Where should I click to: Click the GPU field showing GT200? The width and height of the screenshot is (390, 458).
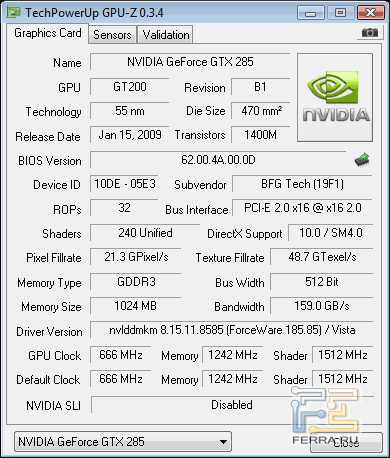tap(130, 87)
